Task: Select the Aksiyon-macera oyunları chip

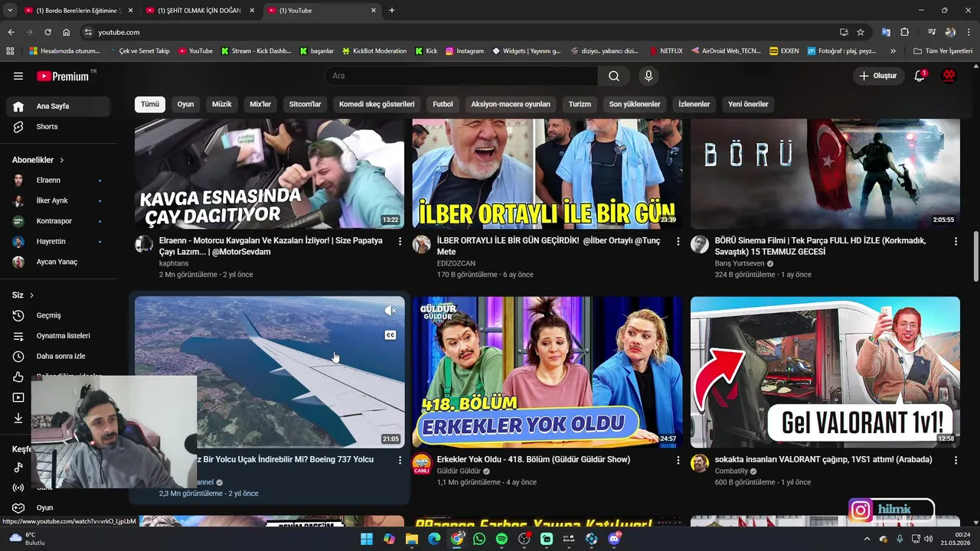Action: pos(511,104)
